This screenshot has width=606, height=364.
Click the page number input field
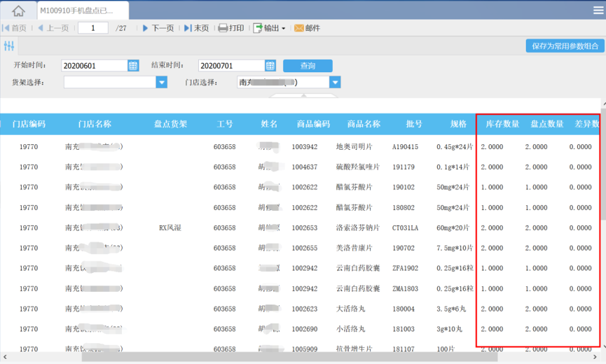pyautogui.click(x=92, y=28)
